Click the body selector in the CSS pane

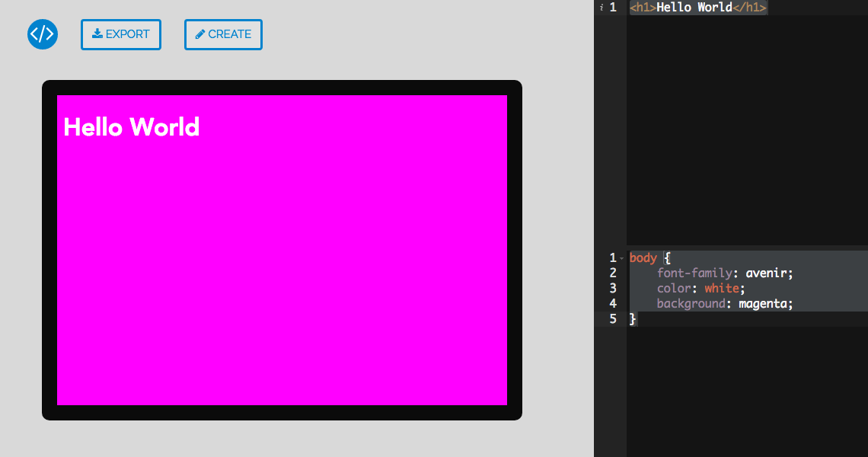click(x=642, y=257)
